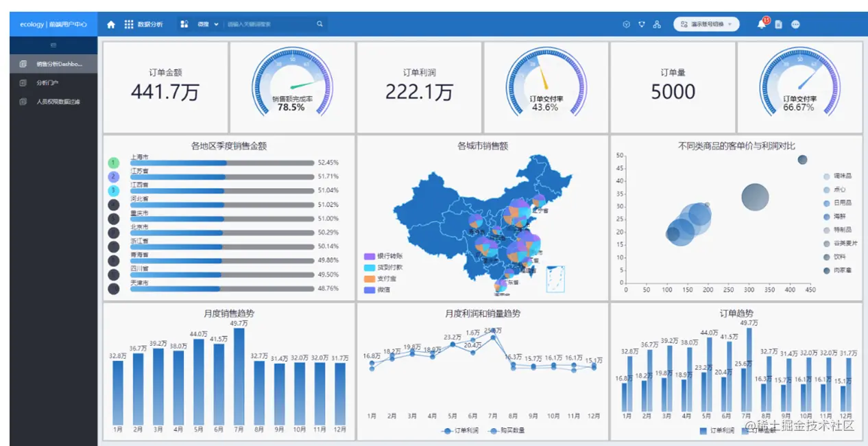
Task: Toggle 订单利润 legend in line chart
Action: click(460, 431)
